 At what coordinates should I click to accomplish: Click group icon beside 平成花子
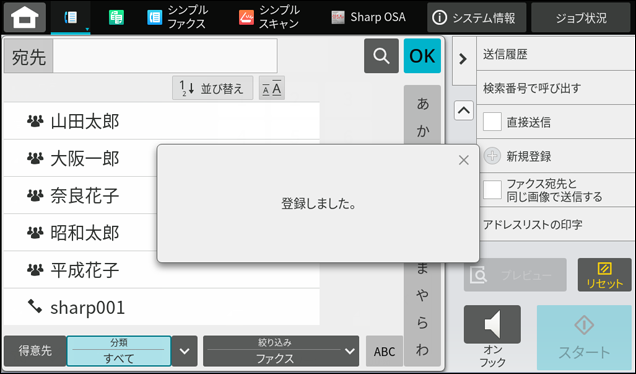35,270
